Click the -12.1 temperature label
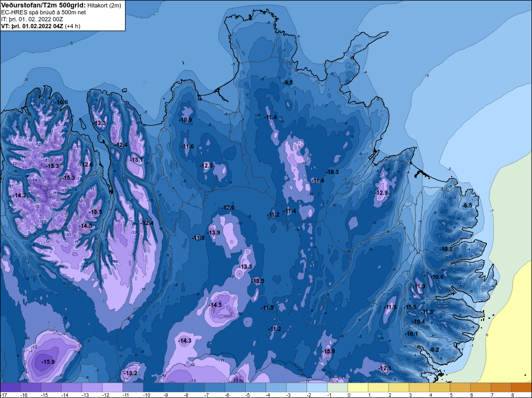This screenshot has width=532, height=398. tap(385, 369)
